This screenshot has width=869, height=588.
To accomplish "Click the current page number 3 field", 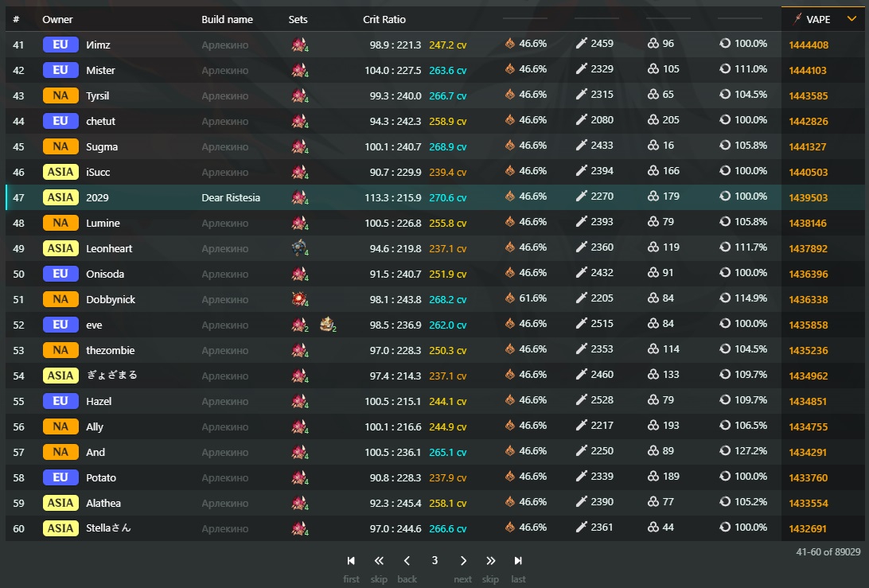I will (x=434, y=561).
